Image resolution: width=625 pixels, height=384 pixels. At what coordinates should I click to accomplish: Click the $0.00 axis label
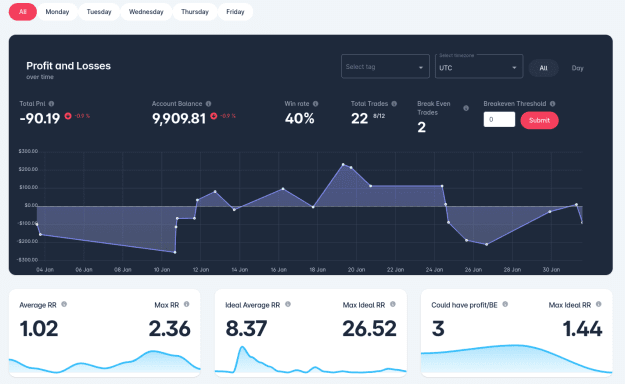pos(31,205)
